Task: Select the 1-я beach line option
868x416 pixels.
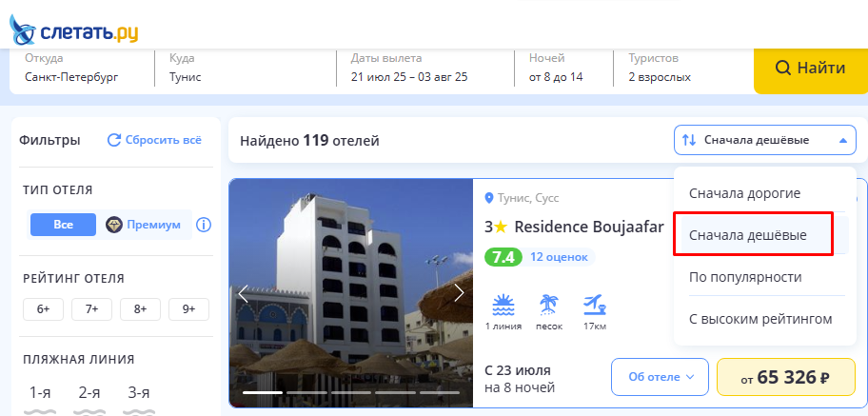Action: (x=40, y=399)
